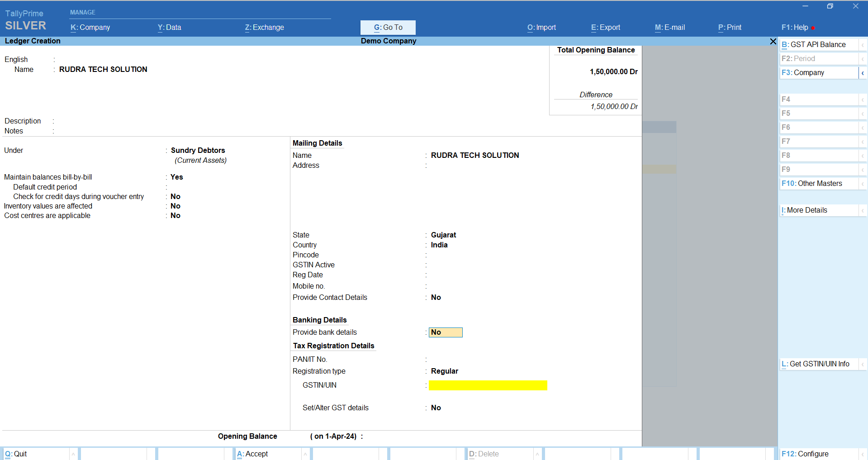Open the O: Import menu
Image resolution: width=868 pixels, height=460 pixels.
tap(541, 28)
